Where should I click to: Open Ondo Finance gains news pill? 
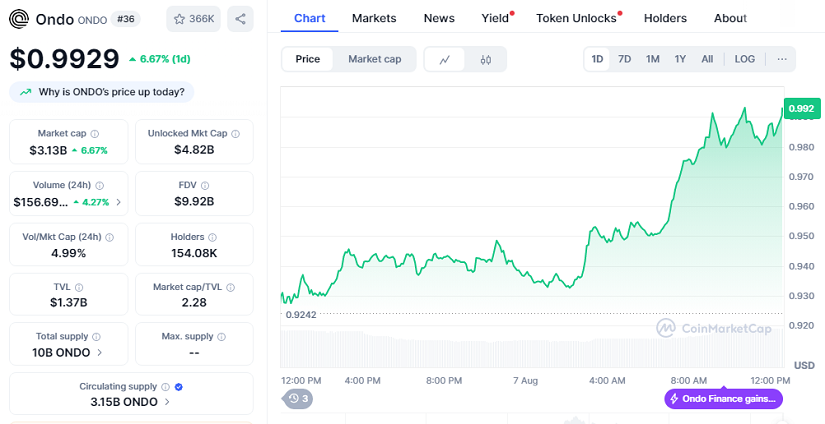click(x=723, y=399)
